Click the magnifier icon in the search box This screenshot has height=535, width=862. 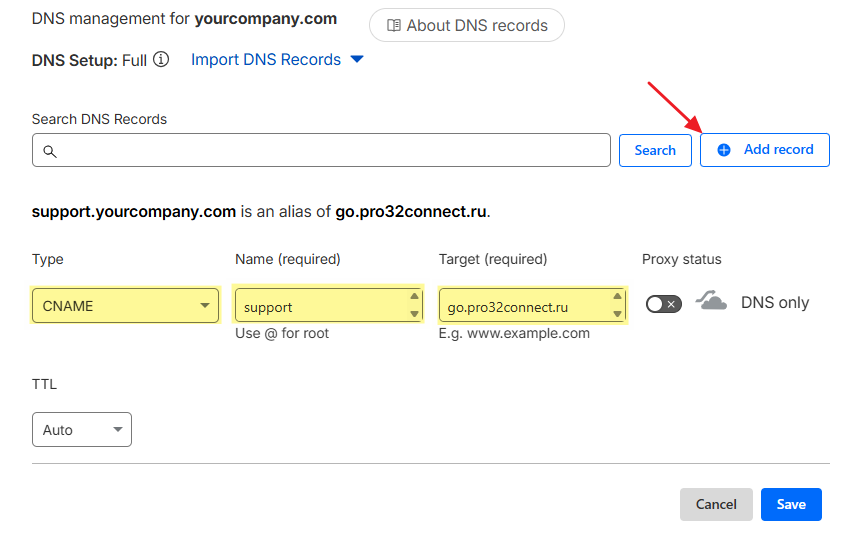[49, 151]
